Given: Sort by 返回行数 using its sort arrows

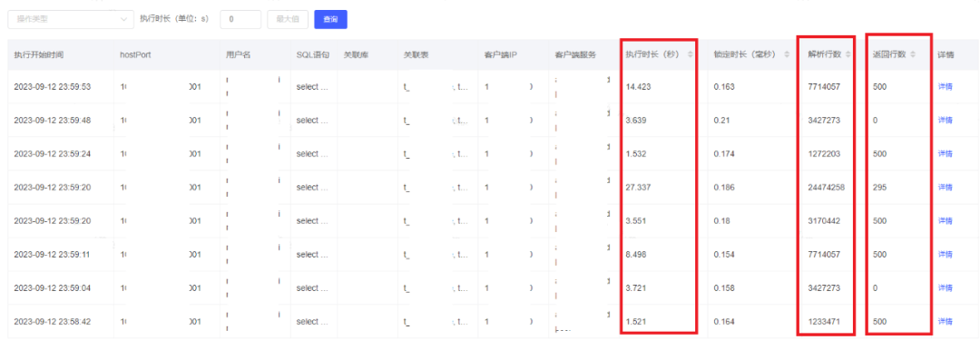Looking at the screenshot, I should 913,54.
